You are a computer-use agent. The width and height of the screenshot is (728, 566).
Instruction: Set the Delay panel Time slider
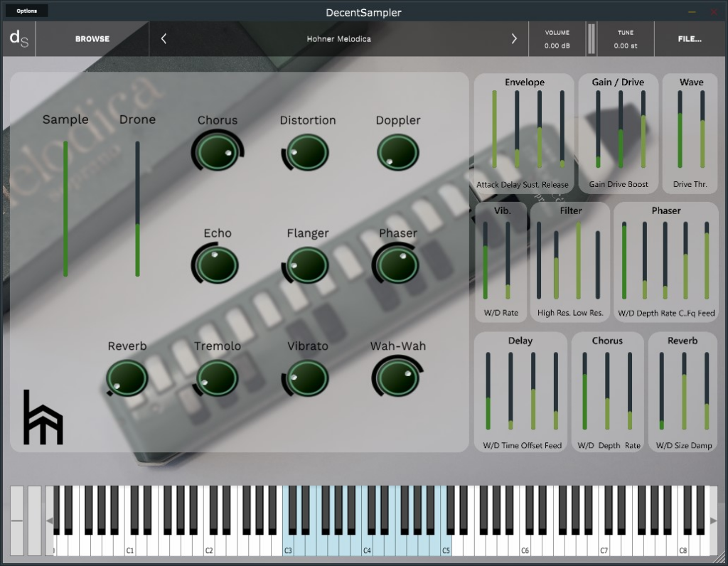point(510,391)
